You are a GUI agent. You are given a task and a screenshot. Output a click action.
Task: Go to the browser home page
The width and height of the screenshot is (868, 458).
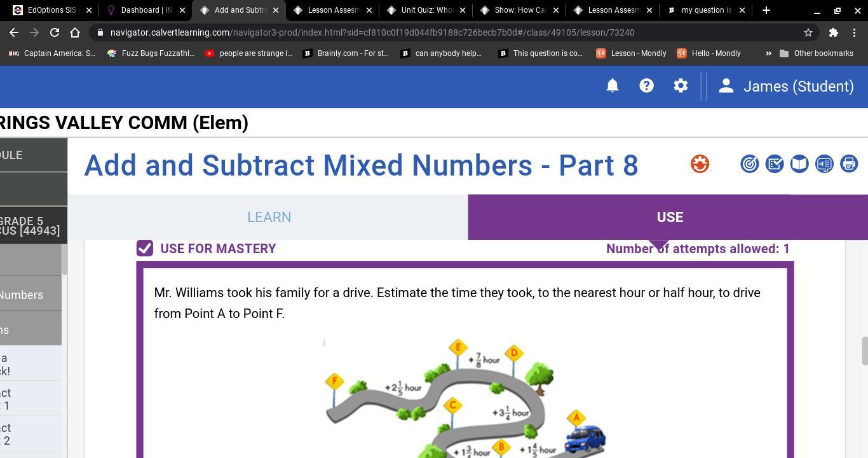tap(75, 32)
